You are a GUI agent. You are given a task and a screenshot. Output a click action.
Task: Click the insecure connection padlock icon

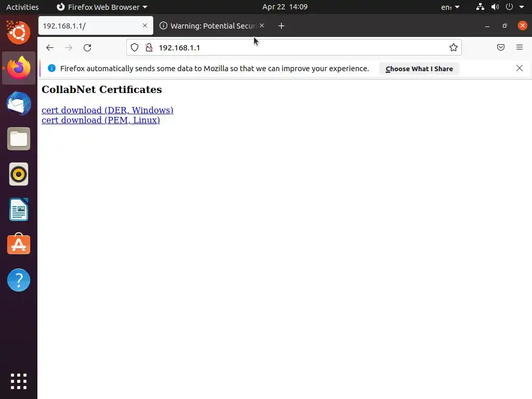(x=149, y=47)
